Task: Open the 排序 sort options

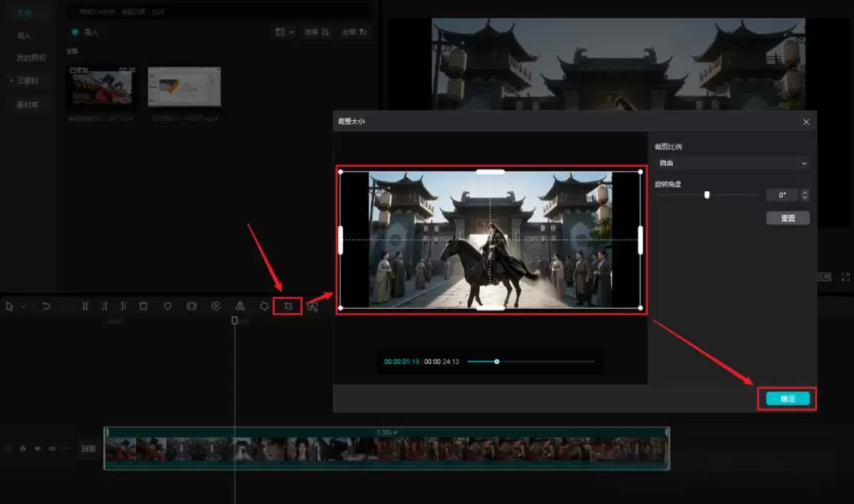Action: 316,32
